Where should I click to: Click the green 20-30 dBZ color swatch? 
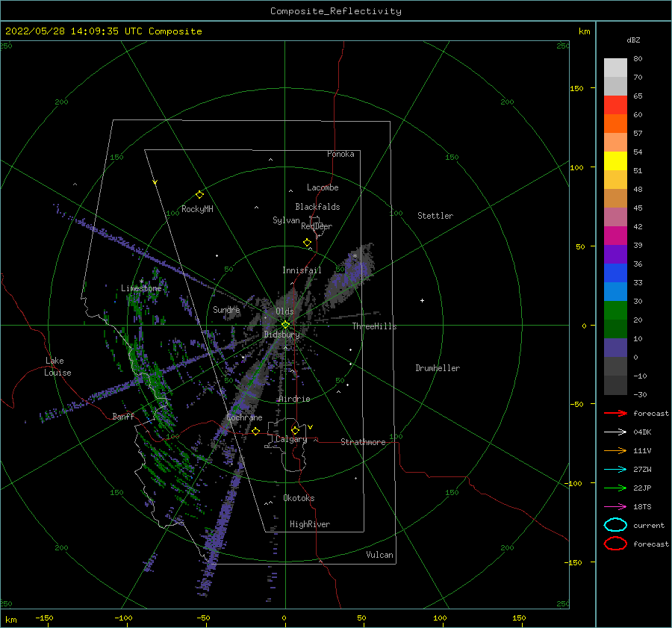click(615, 311)
